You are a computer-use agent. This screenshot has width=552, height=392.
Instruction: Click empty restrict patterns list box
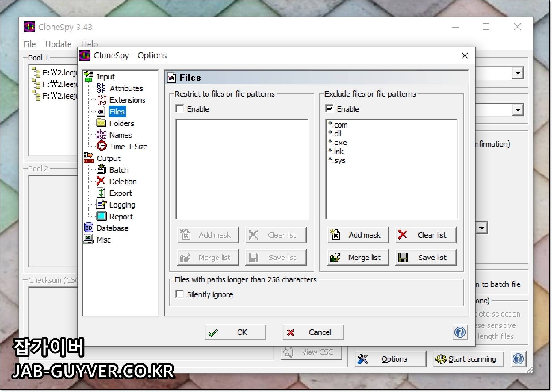click(x=242, y=169)
